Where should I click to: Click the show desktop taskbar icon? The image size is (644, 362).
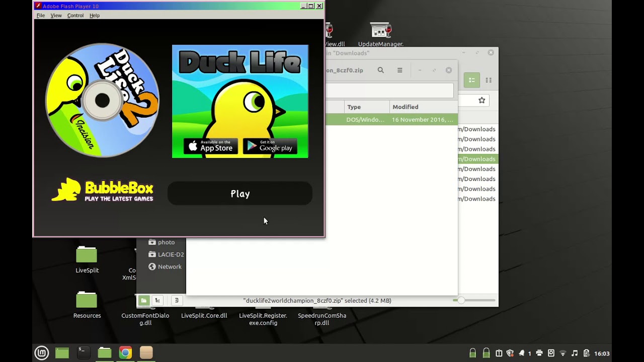62,353
